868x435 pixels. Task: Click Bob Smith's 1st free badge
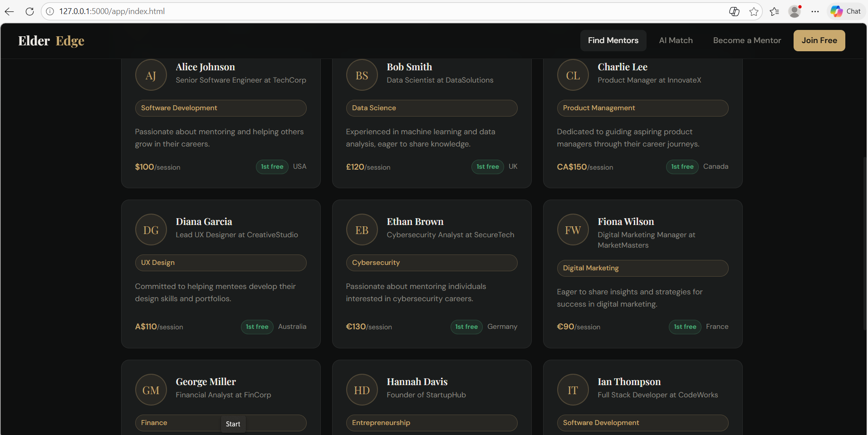487,167
